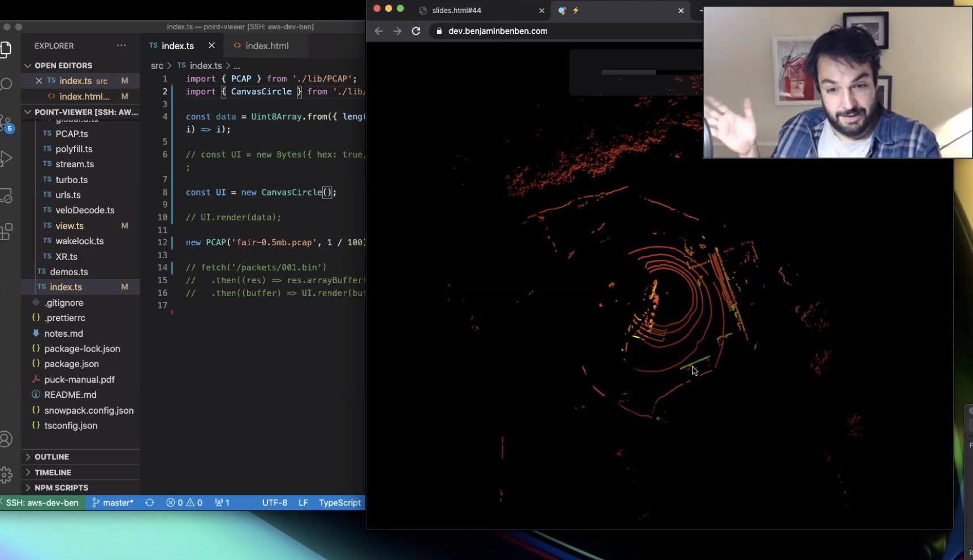973x560 pixels.
Task: Change the UTF-8 file encoding
Action: [275, 502]
